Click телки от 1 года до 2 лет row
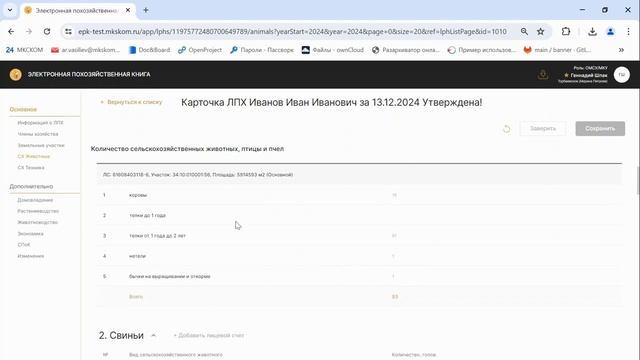This screenshot has height=360, width=640. (x=359, y=236)
